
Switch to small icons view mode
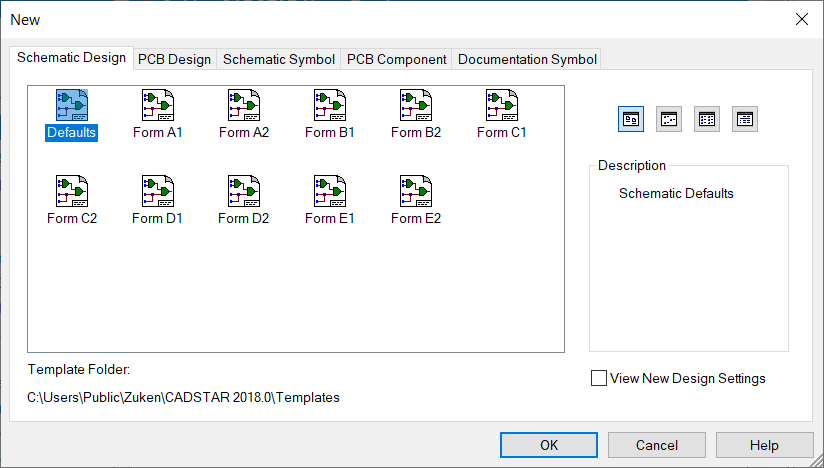(669, 119)
